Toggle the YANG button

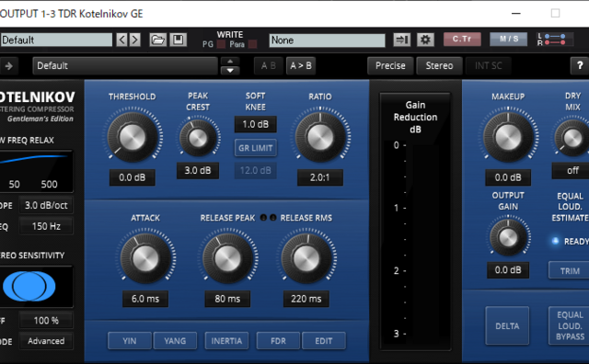tap(175, 341)
